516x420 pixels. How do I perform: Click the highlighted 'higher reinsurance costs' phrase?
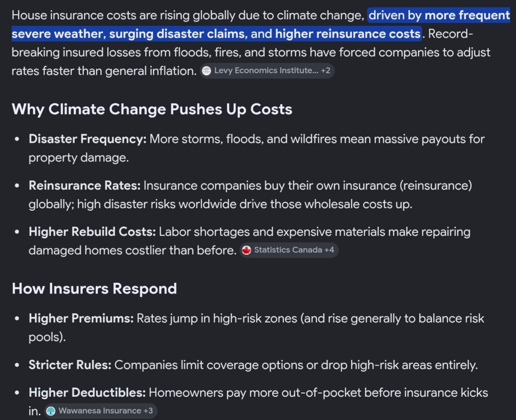[348, 34]
